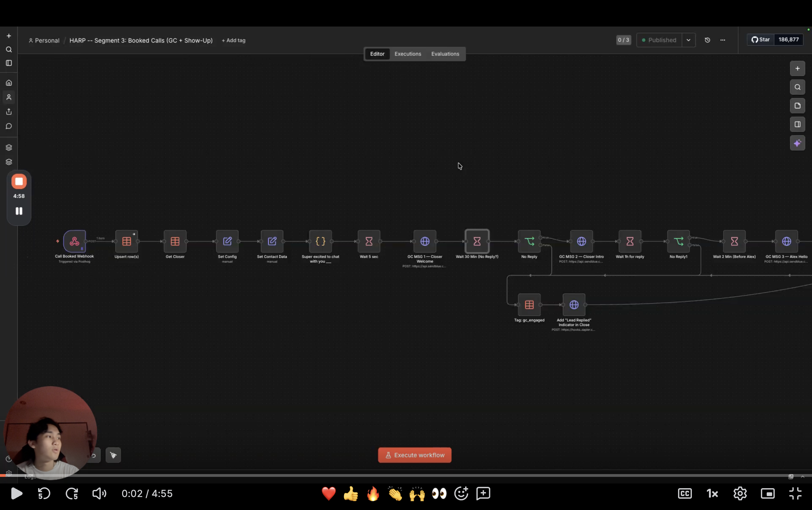This screenshot has width=812, height=510.
Task: Select the Wait 5 sec node
Action: coord(369,241)
